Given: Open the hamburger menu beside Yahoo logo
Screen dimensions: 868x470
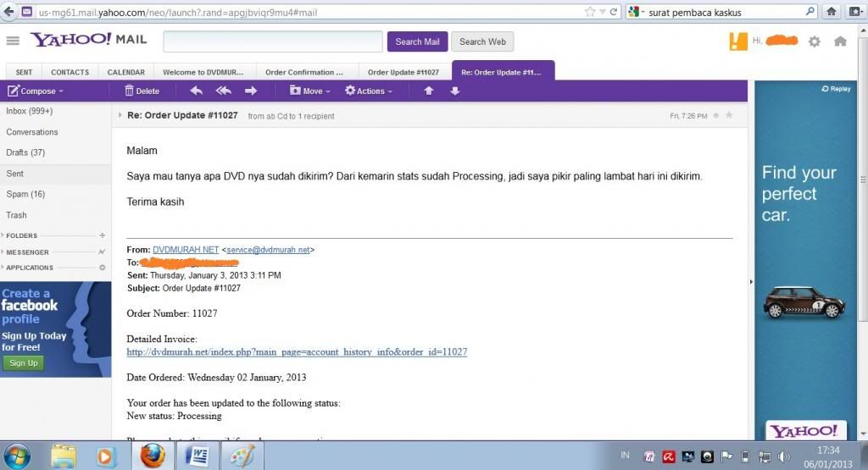Looking at the screenshot, I should pos(13,41).
